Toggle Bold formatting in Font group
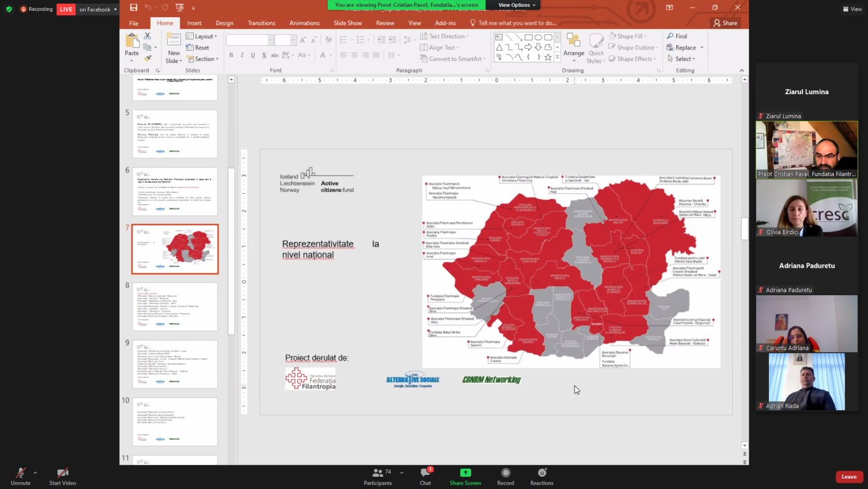This screenshot has height=489, width=868. tap(231, 56)
